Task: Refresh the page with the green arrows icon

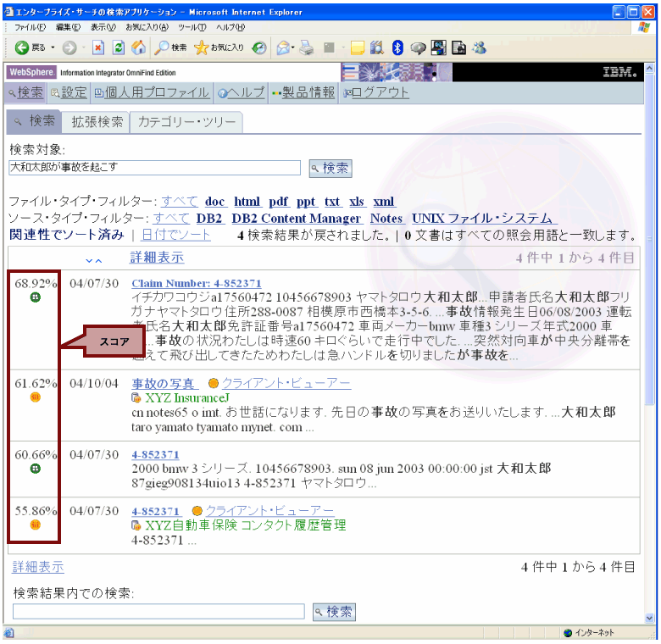Action: [x=119, y=47]
